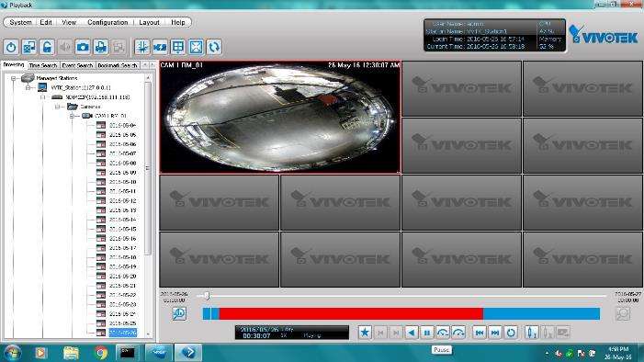The height and width of the screenshot is (362, 644).
Task: Open the command prompt taskbar window
Action: [128, 353]
